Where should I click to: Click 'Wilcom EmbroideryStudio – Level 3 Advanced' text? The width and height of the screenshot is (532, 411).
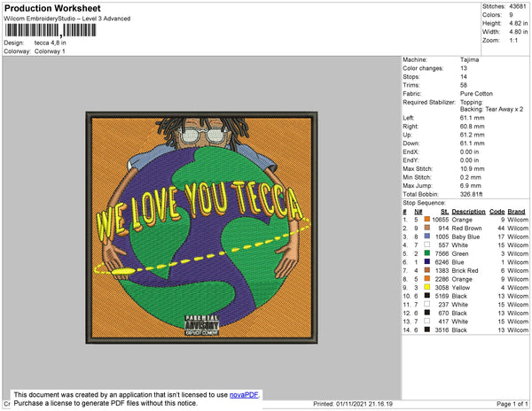tap(67, 19)
